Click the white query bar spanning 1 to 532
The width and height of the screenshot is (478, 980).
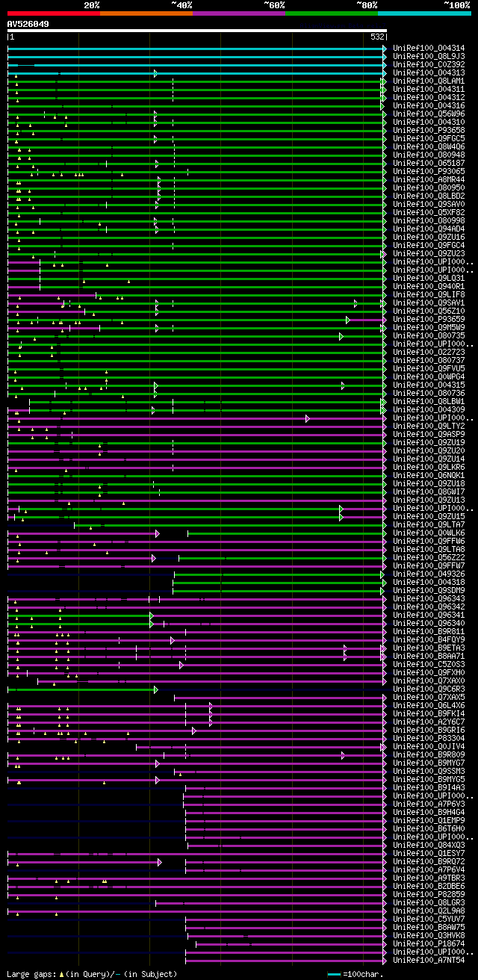pos(197,31)
